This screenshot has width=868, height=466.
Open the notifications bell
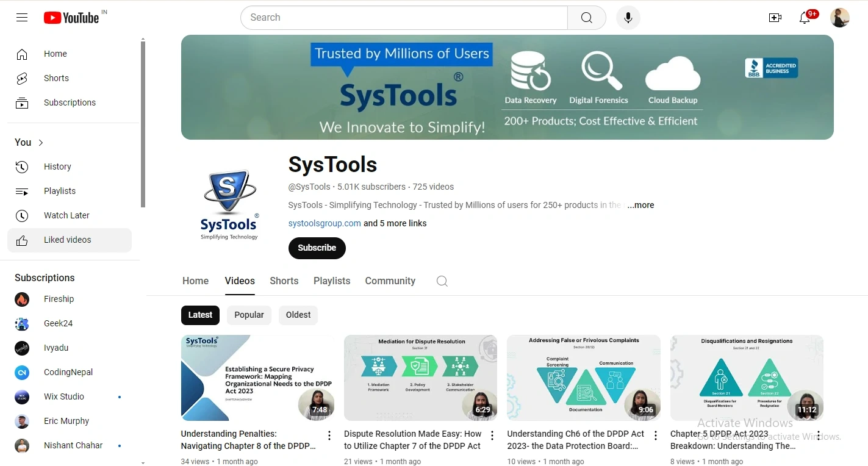click(804, 18)
